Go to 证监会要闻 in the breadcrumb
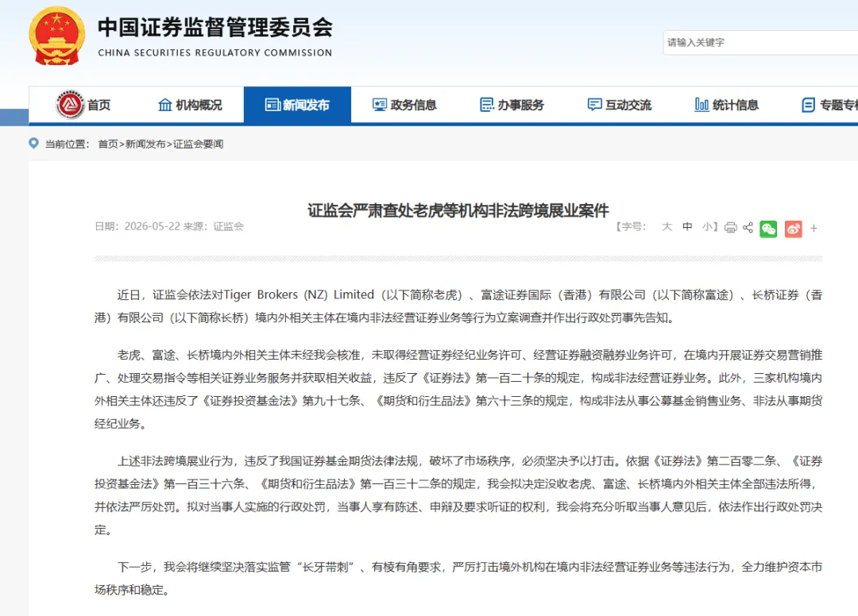Screen dimensions: 858x616 (198, 144)
